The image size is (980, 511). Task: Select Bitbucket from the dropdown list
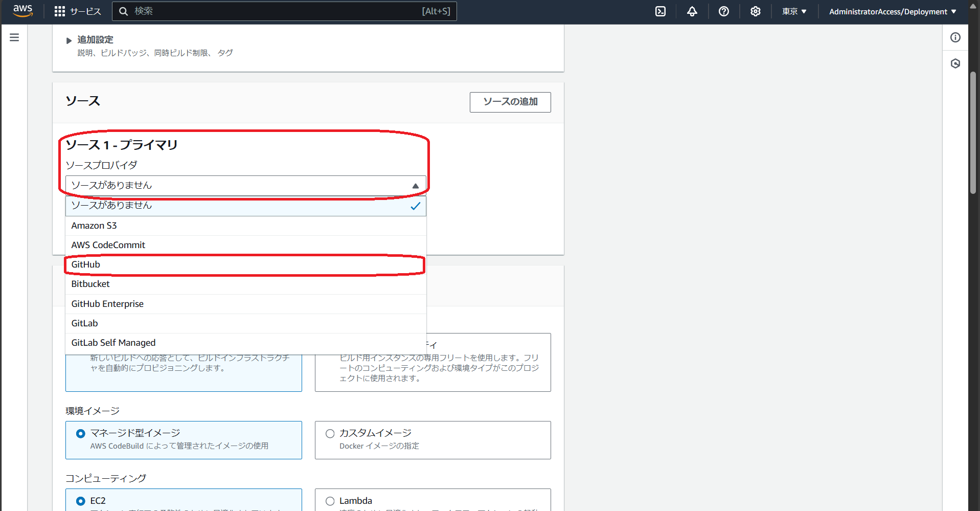[246, 284]
